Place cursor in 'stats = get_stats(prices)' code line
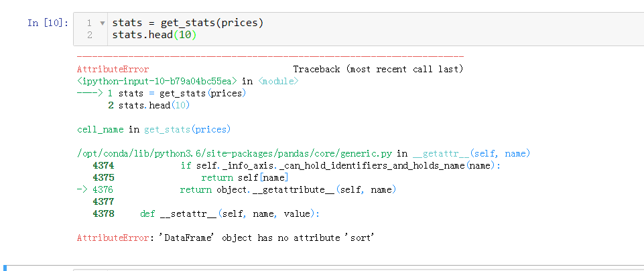644x271 pixels. coord(188,23)
